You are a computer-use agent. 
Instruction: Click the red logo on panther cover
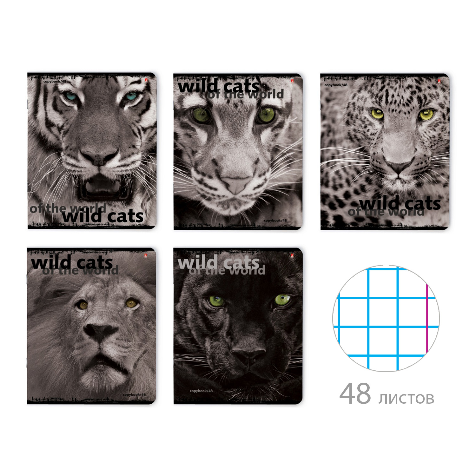[x=292, y=255]
